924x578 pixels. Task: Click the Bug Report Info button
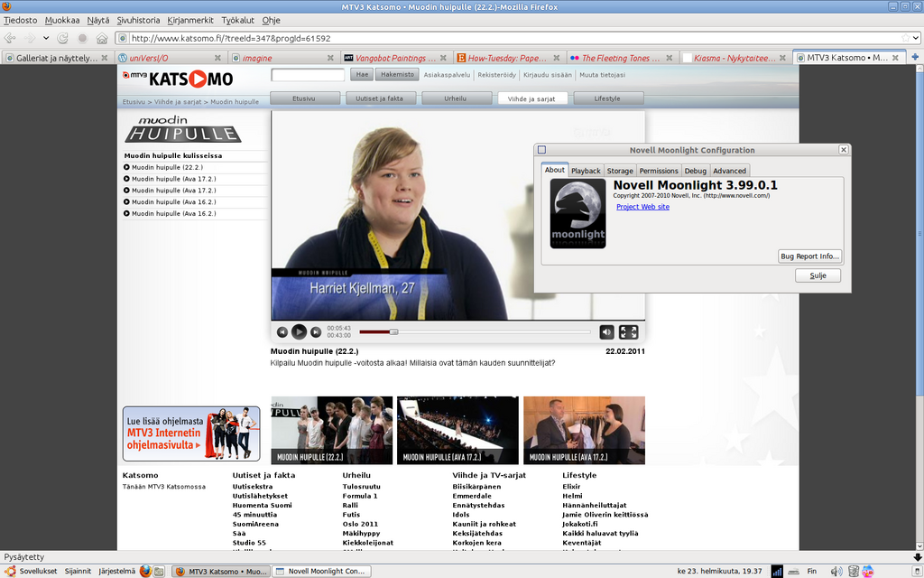pyautogui.click(x=810, y=256)
